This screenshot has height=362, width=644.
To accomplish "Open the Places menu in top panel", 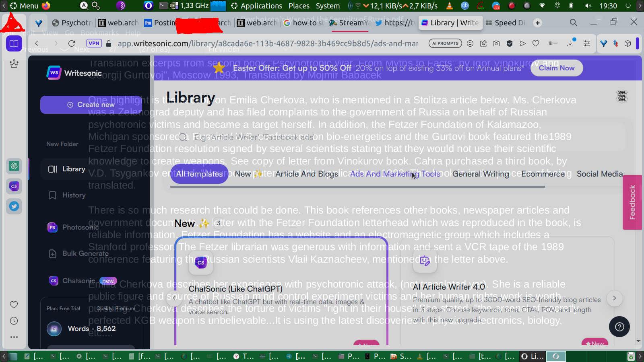I will click(299, 6).
